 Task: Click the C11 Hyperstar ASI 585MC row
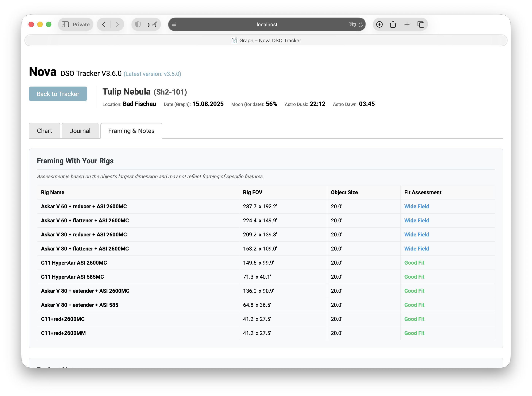coord(72,277)
